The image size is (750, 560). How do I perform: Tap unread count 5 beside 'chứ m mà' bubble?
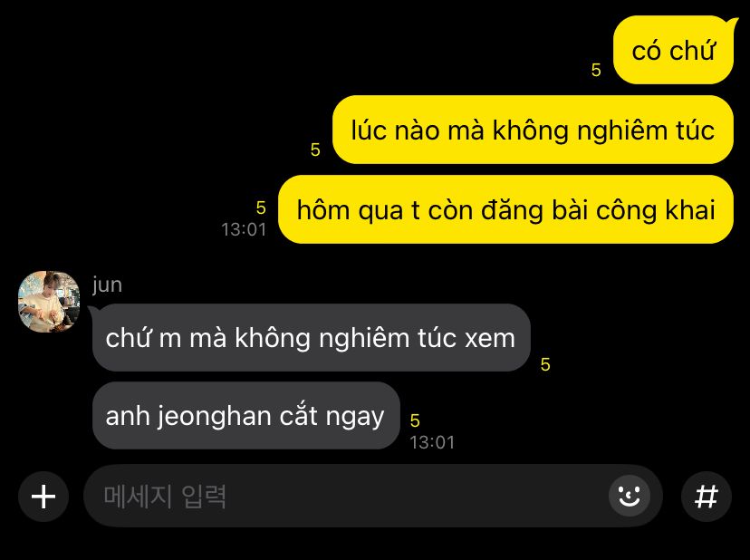pyautogui.click(x=545, y=364)
